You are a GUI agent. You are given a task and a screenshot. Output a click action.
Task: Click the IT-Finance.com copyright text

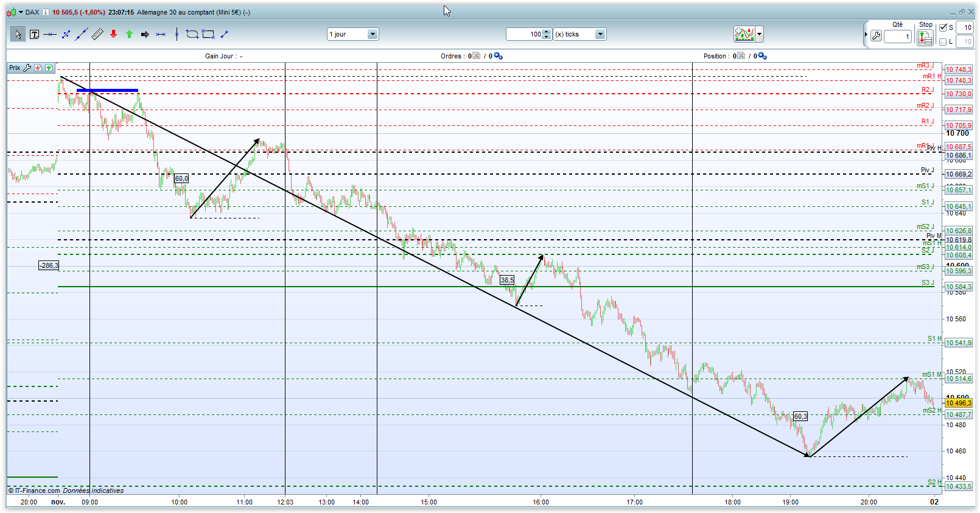[x=34, y=490]
